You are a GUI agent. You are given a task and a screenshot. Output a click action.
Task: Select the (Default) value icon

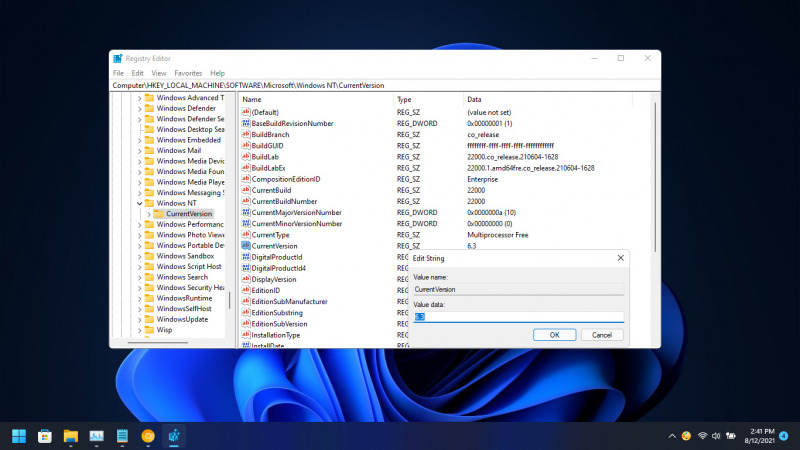(x=246, y=112)
